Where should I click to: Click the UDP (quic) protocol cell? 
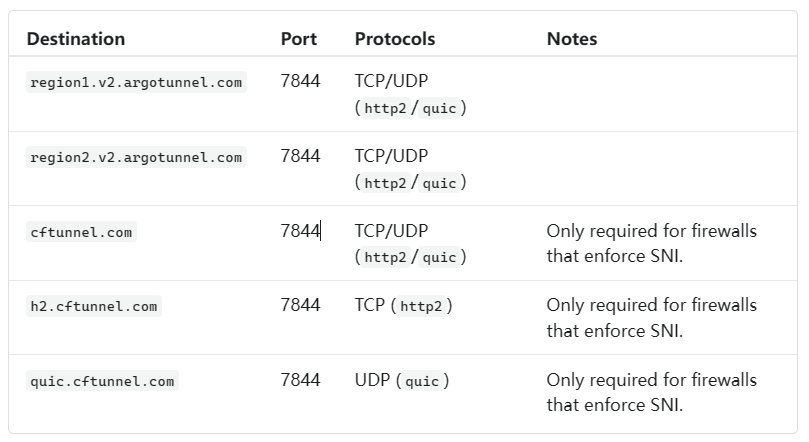click(402, 381)
